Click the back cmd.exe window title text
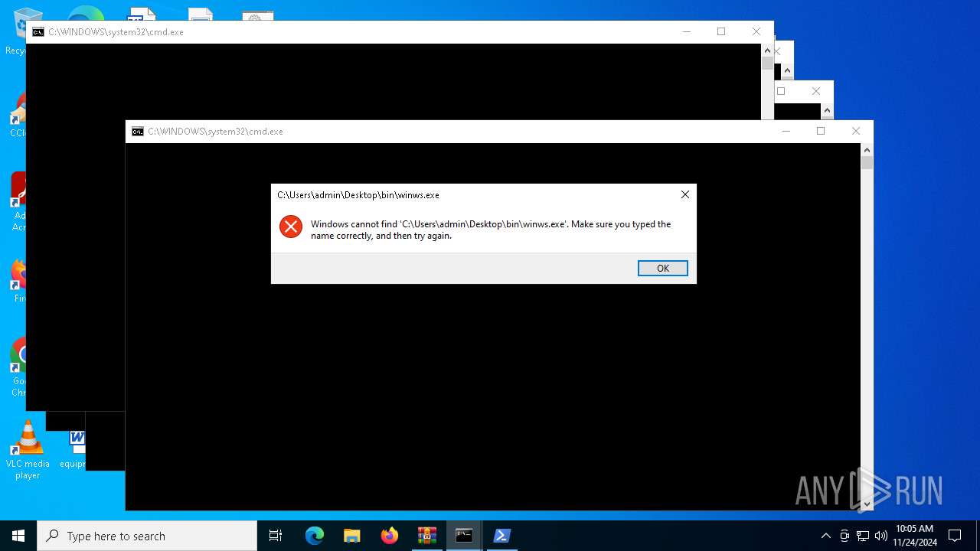980x551 pixels. pyautogui.click(x=116, y=32)
